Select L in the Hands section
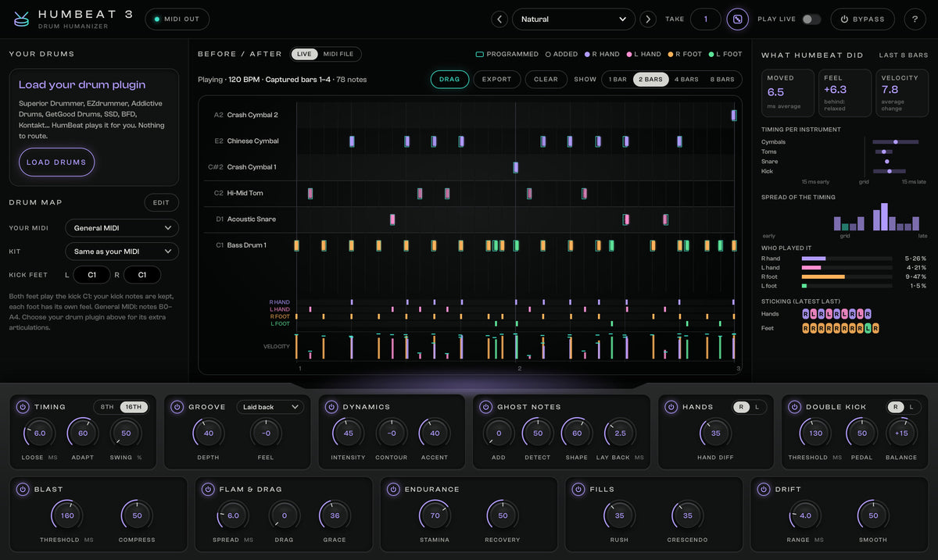This screenshot has width=938, height=560. (757, 407)
